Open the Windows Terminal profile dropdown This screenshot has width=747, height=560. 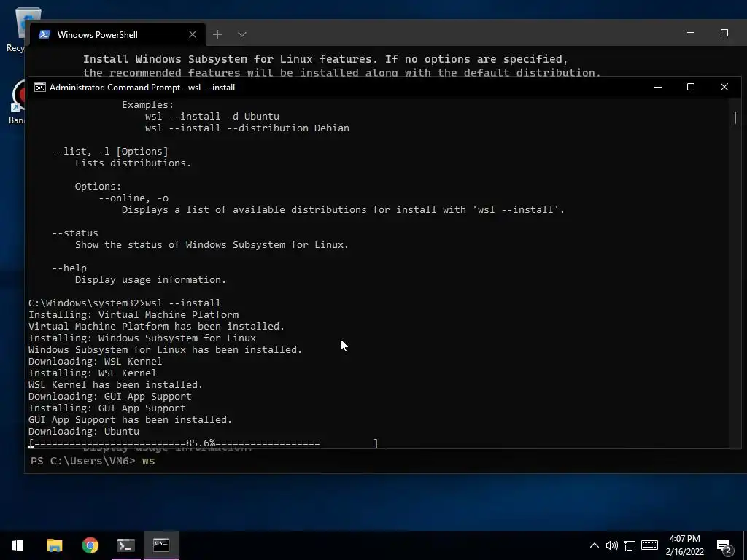click(242, 34)
